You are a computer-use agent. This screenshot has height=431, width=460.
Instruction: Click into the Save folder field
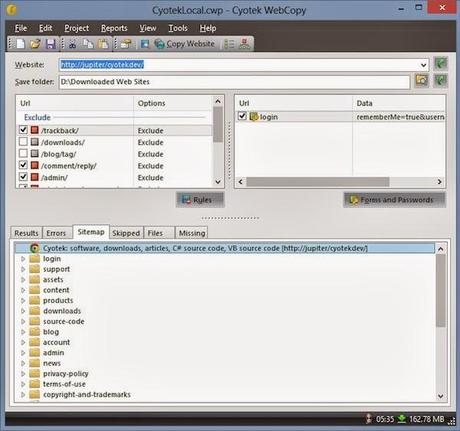pos(234,82)
